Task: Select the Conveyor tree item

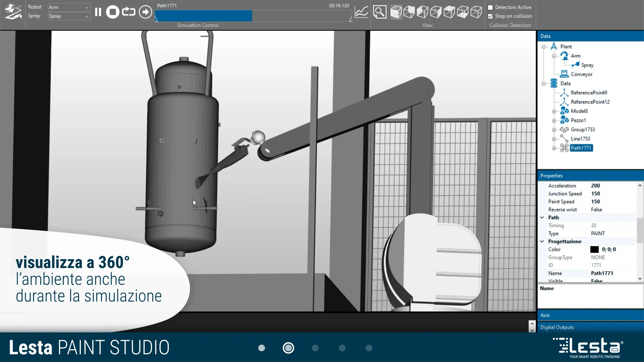Action: [x=582, y=74]
